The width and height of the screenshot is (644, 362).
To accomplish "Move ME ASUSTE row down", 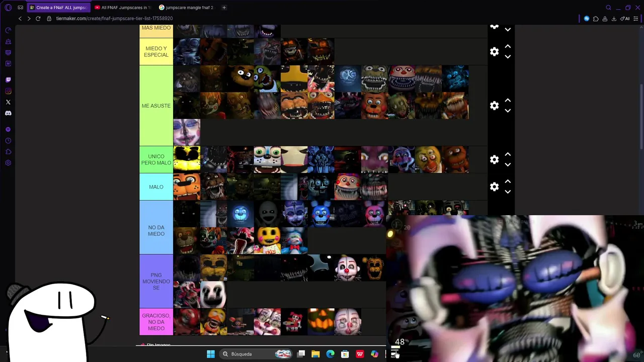I will tap(508, 111).
